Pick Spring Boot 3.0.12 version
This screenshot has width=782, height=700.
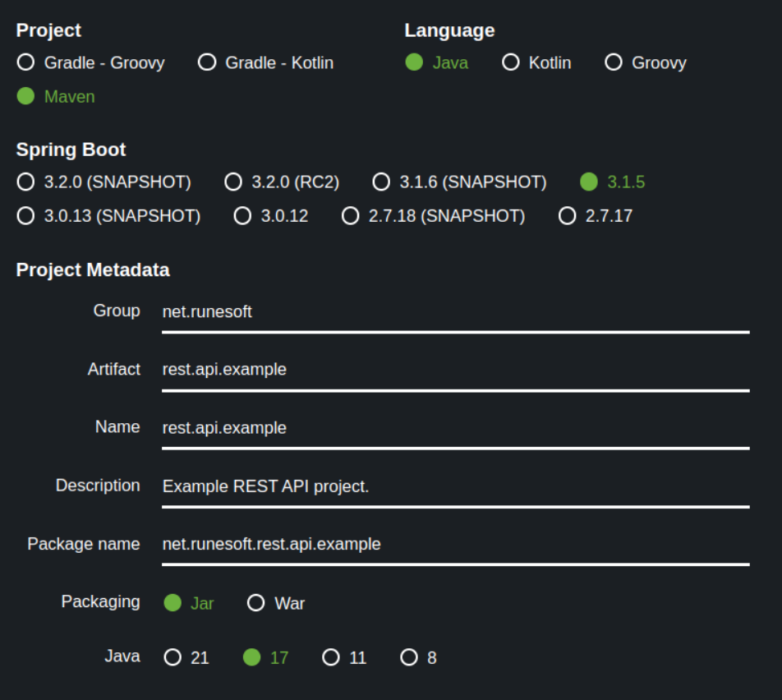pyautogui.click(x=242, y=216)
